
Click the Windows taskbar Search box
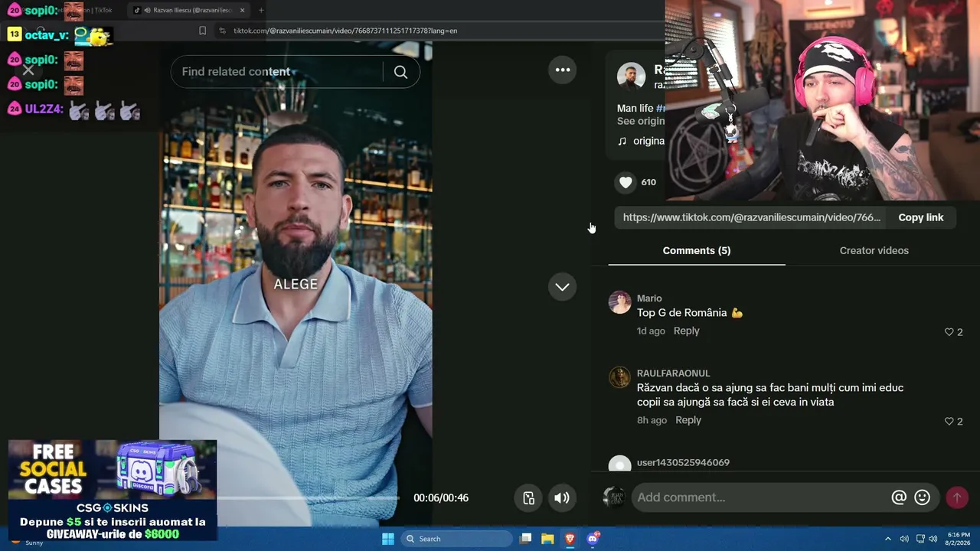coord(457,539)
